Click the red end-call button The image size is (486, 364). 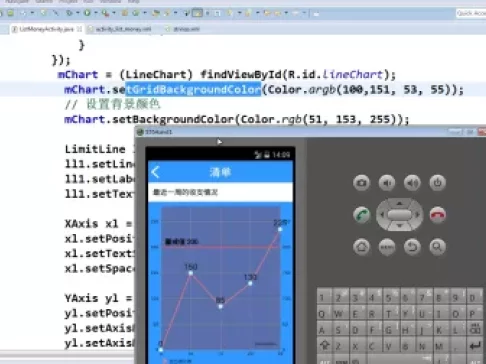pos(437,215)
